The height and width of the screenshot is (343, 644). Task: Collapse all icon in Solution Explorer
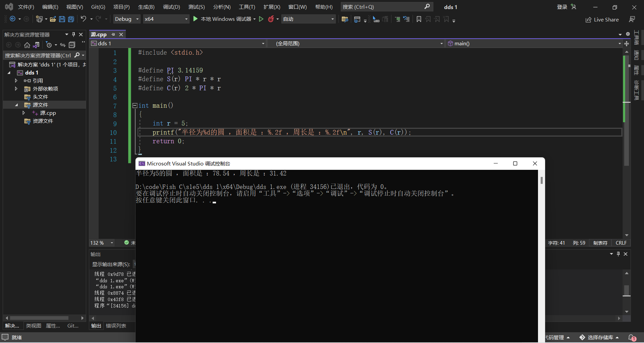click(72, 45)
